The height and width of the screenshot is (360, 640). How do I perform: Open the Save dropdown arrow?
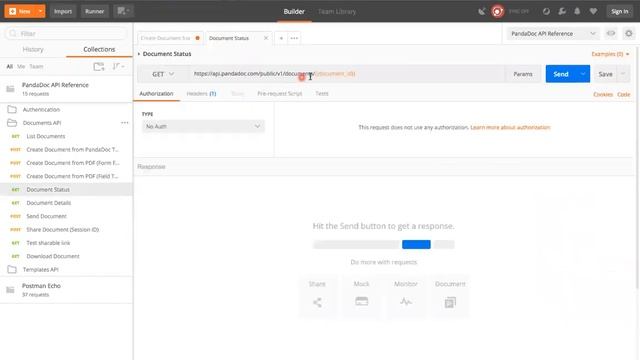coord(623,74)
